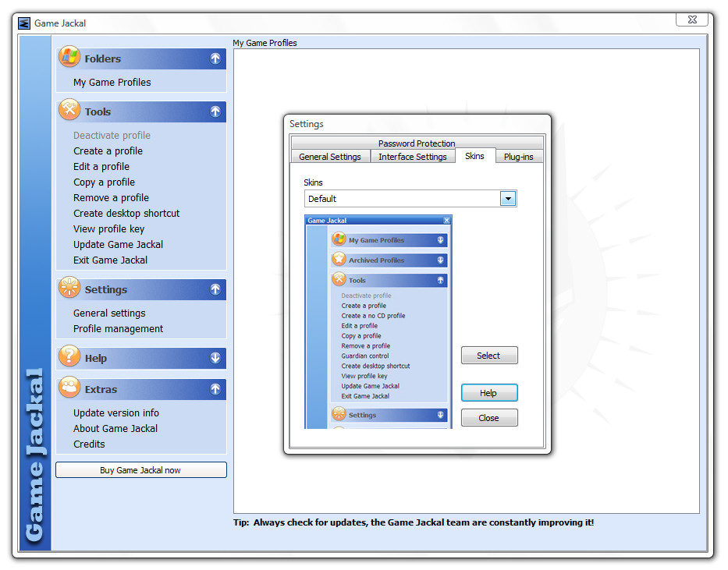
Task: Open the General Settings tab
Action: pyautogui.click(x=330, y=156)
